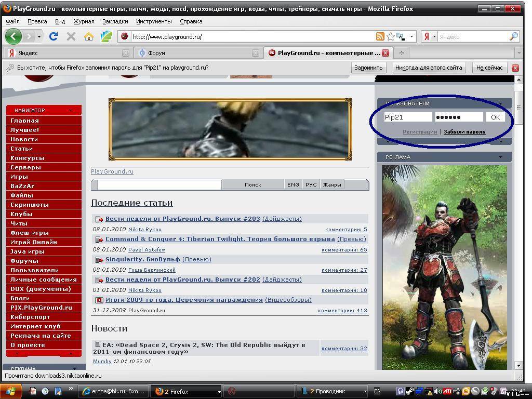Click the Steam tray icon

click(x=409, y=392)
